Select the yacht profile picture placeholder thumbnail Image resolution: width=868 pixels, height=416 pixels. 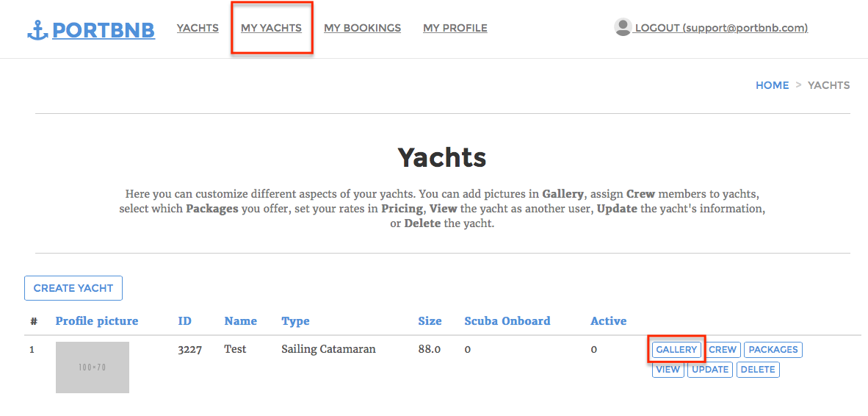[93, 367]
